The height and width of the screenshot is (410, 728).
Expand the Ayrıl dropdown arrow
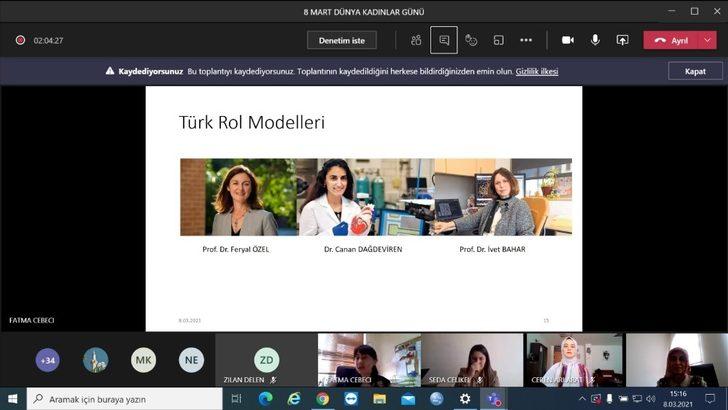point(708,40)
